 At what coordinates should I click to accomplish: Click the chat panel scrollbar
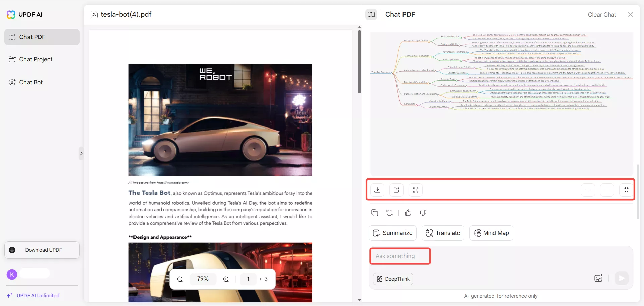pyautogui.click(x=638, y=191)
